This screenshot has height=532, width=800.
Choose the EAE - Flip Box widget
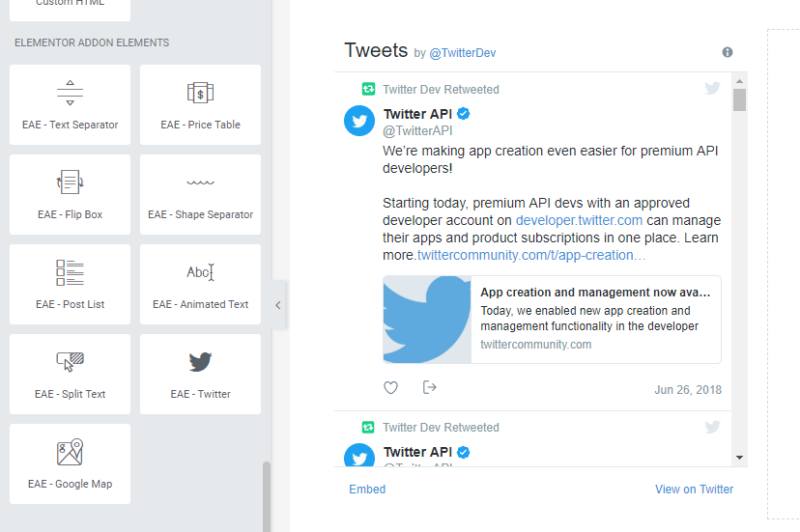point(70,194)
